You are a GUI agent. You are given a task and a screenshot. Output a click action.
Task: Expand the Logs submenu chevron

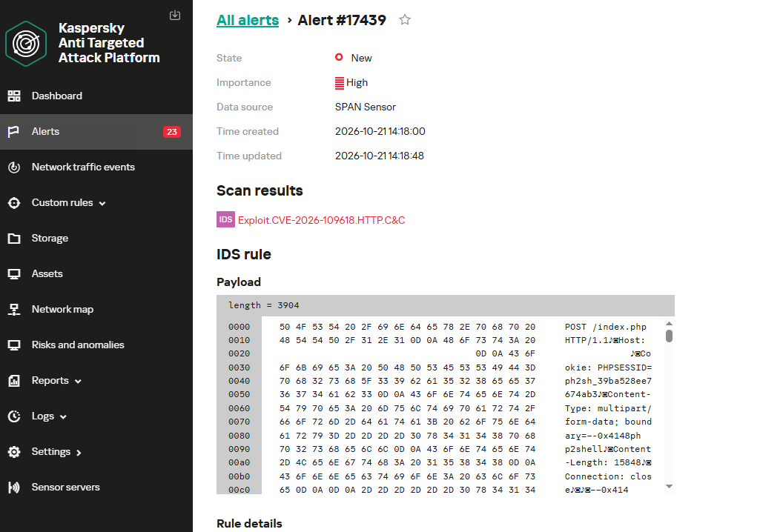coord(63,416)
